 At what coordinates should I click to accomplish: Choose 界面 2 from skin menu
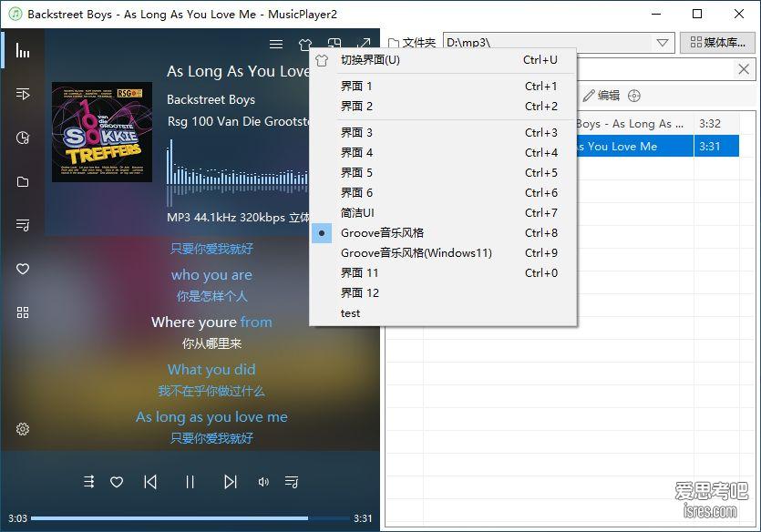pos(443,107)
